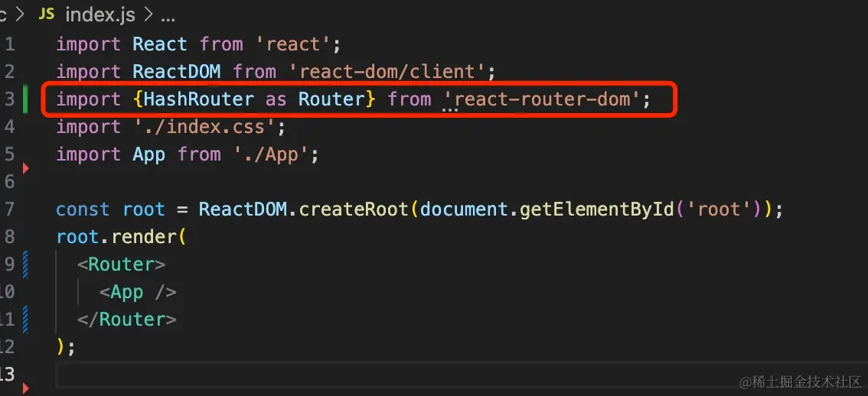Viewport: 868px width, 396px height.
Task: Click line number 7 in the gutter
Action: point(9,209)
